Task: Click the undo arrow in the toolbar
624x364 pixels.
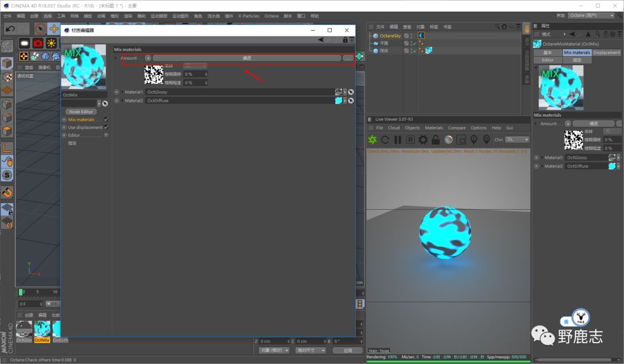Action: [x=10, y=29]
